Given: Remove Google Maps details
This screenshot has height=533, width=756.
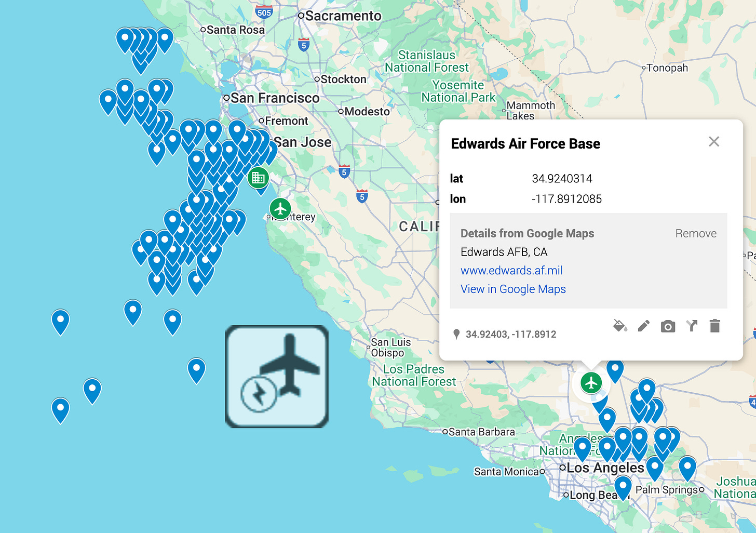Looking at the screenshot, I should (x=696, y=234).
